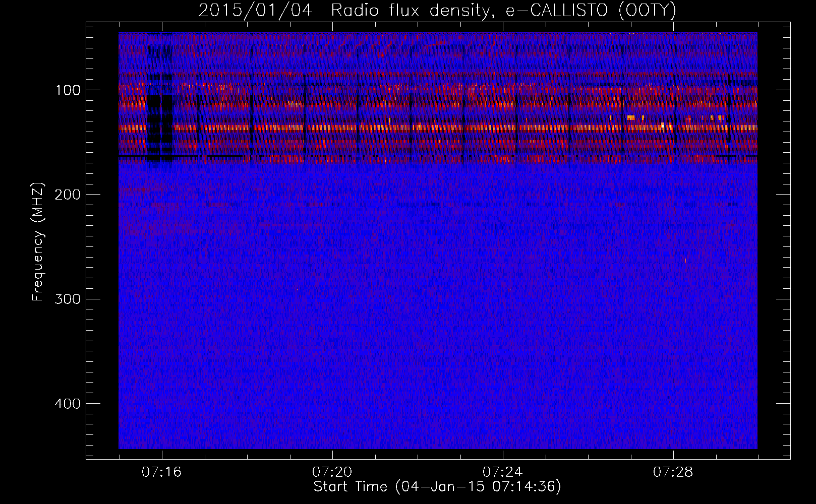Click the "Frequency (MHZ)" axis label

(38, 242)
